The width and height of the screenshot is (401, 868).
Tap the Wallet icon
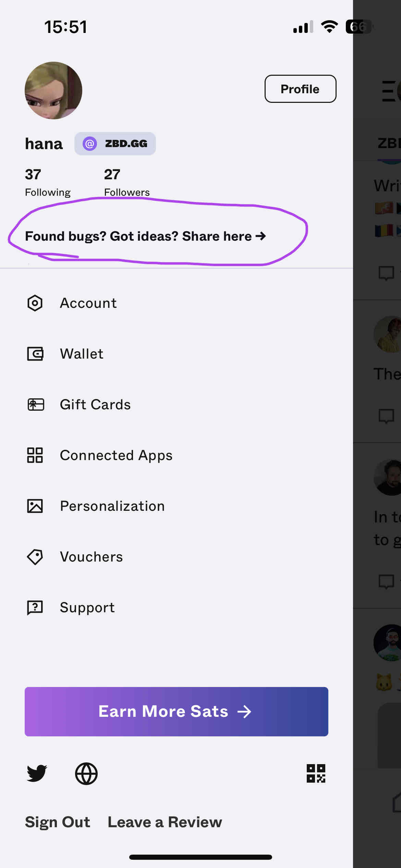click(x=35, y=354)
